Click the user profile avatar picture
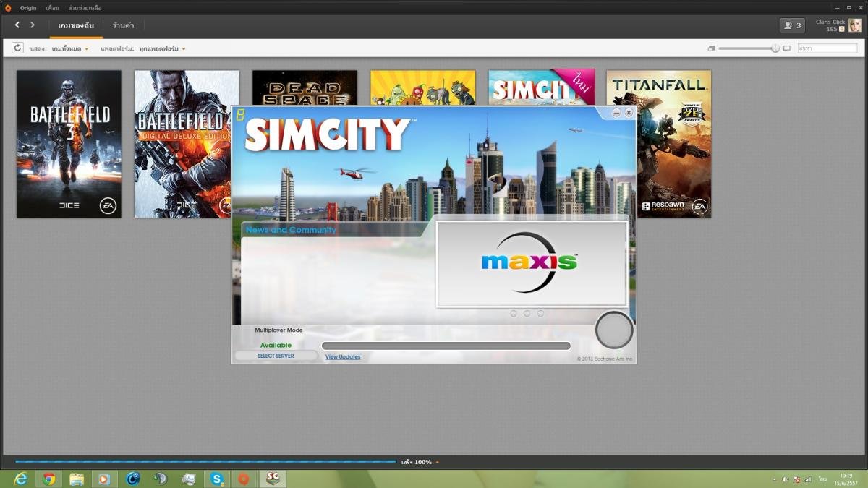This screenshot has height=488, width=868. 855,25
